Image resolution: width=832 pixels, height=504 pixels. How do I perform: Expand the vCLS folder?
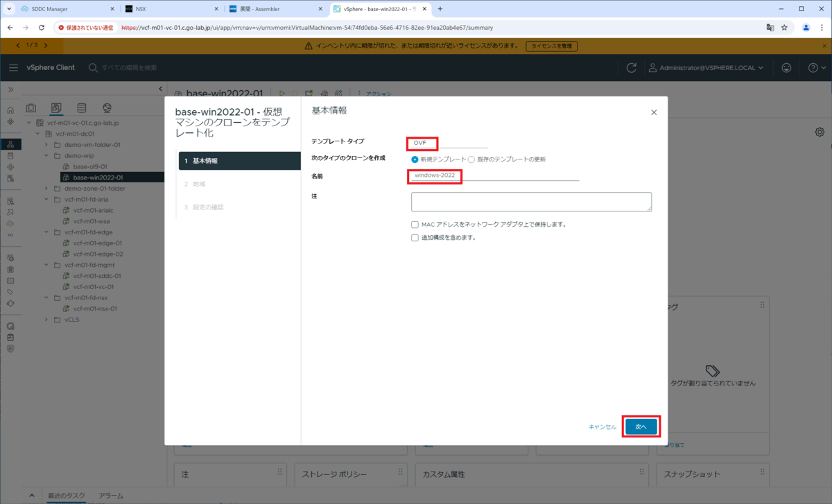click(47, 320)
